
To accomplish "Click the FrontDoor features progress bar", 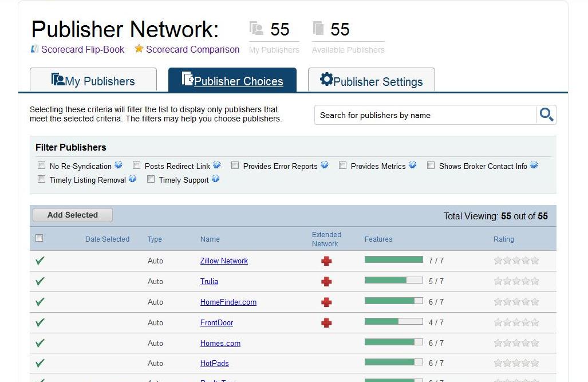I will click(394, 322).
